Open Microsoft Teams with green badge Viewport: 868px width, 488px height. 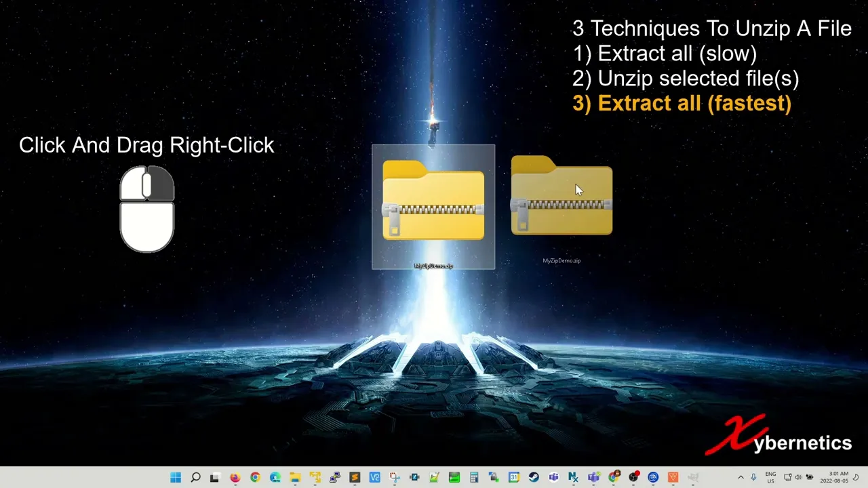point(593,477)
